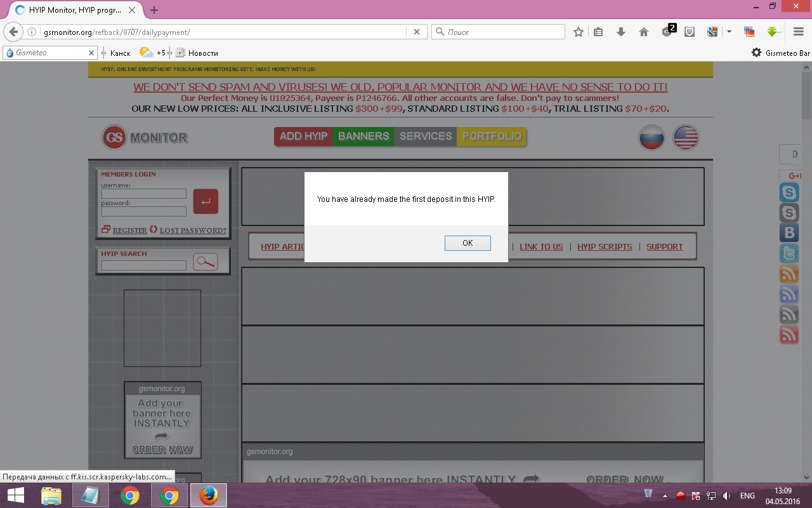Open Новости on the Gismeteo bar
Screen dimensions: 812x508
tap(202, 53)
